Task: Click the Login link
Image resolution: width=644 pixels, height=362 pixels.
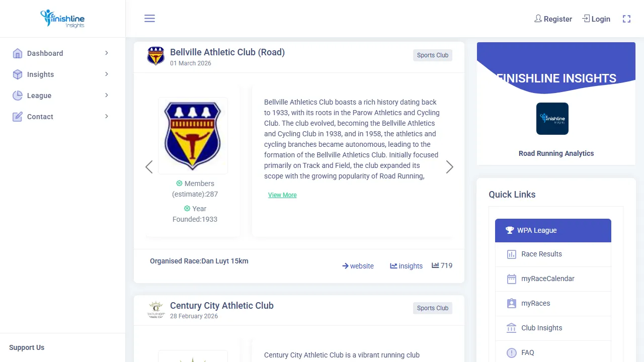Action: (596, 19)
